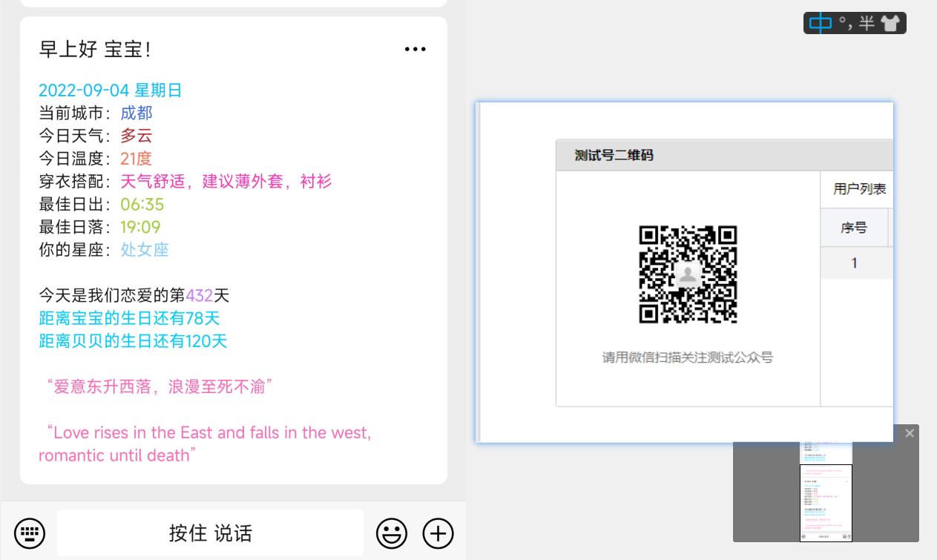Toggle IME half-width 半 mode
Screen dimensions: 937x560
click(867, 23)
